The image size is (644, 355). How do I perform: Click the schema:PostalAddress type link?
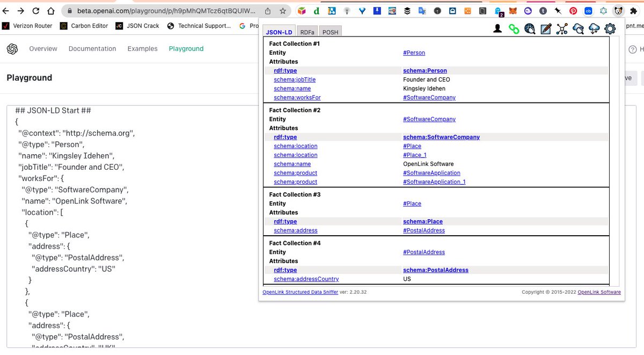436,270
